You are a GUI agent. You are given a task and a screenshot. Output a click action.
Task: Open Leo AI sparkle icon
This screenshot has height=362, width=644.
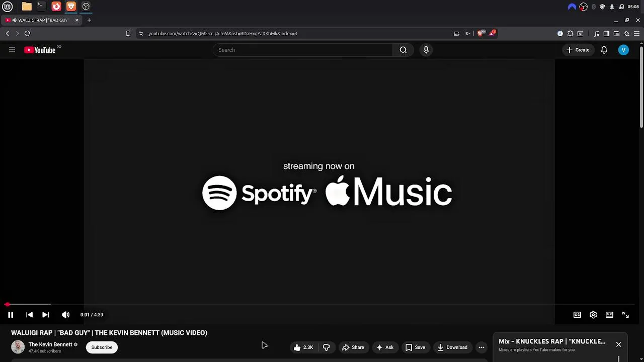[x=626, y=34]
